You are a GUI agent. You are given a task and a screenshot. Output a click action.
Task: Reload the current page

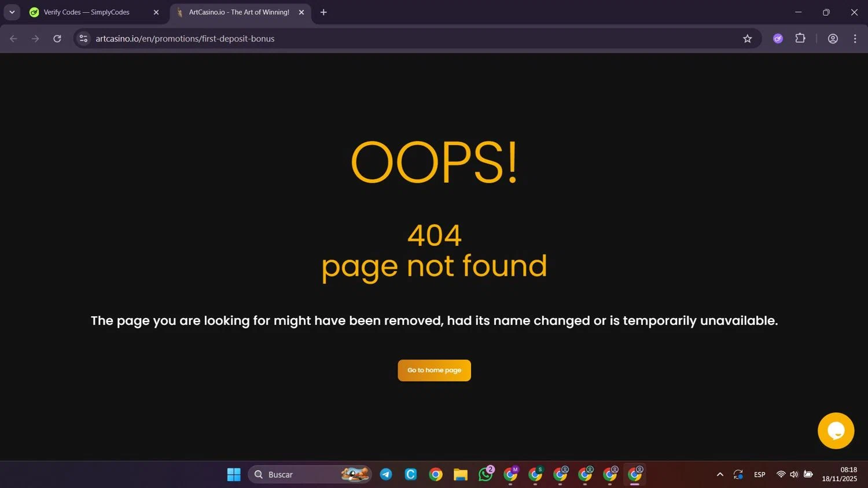(x=57, y=39)
